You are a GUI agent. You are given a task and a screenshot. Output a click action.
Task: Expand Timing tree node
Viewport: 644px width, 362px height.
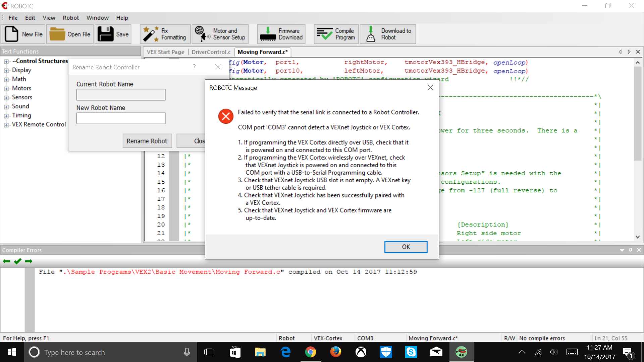pyautogui.click(x=6, y=116)
